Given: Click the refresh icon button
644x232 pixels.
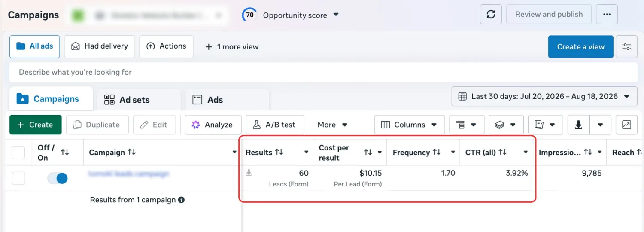Looking at the screenshot, I should (x=491, y=15).
